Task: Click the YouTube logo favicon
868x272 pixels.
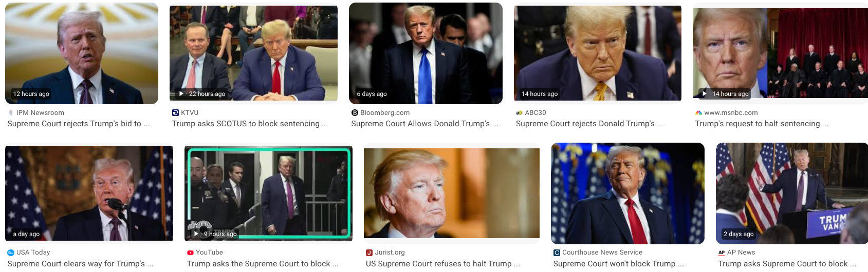Action: pos(190,252)
